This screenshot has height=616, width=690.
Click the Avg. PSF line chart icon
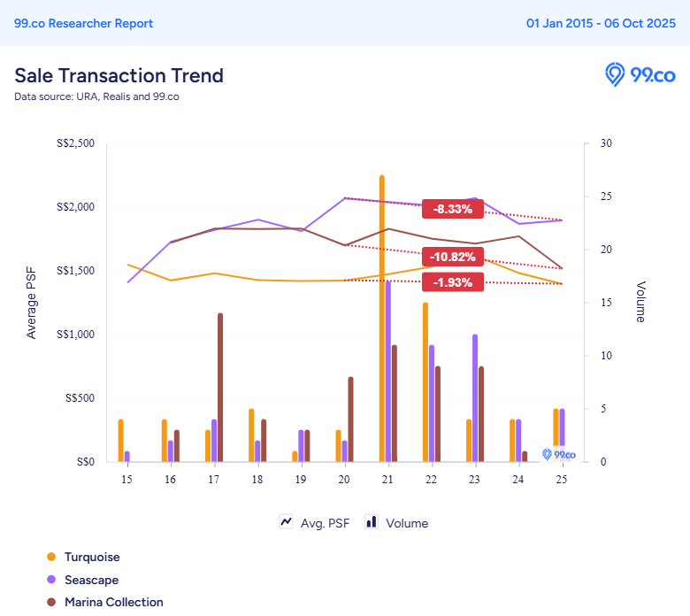point(287,522)
